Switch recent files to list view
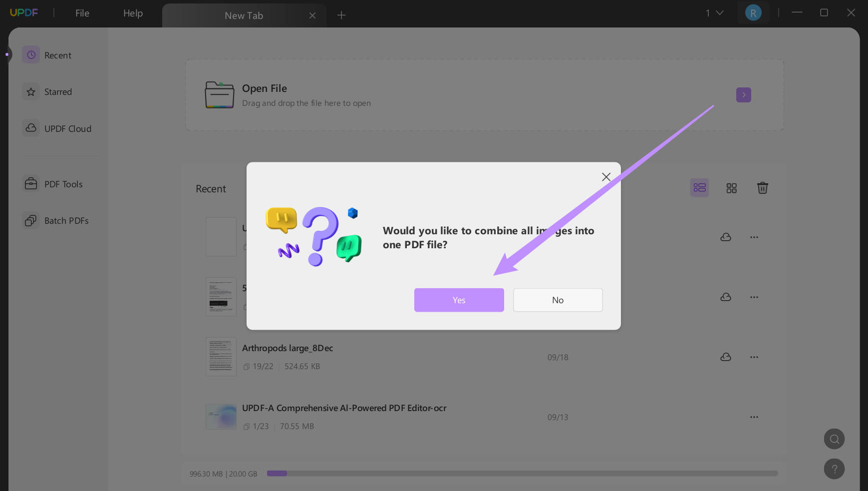Image resolution: width=868 pixels, height=491 pixels. pyautogui.click(x=699, y=188)
